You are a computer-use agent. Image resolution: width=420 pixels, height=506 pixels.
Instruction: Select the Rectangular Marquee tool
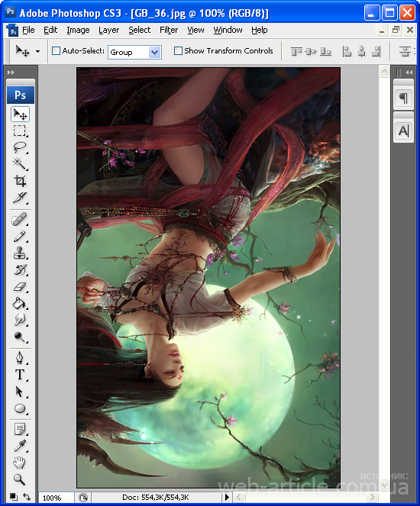point(20,131)
